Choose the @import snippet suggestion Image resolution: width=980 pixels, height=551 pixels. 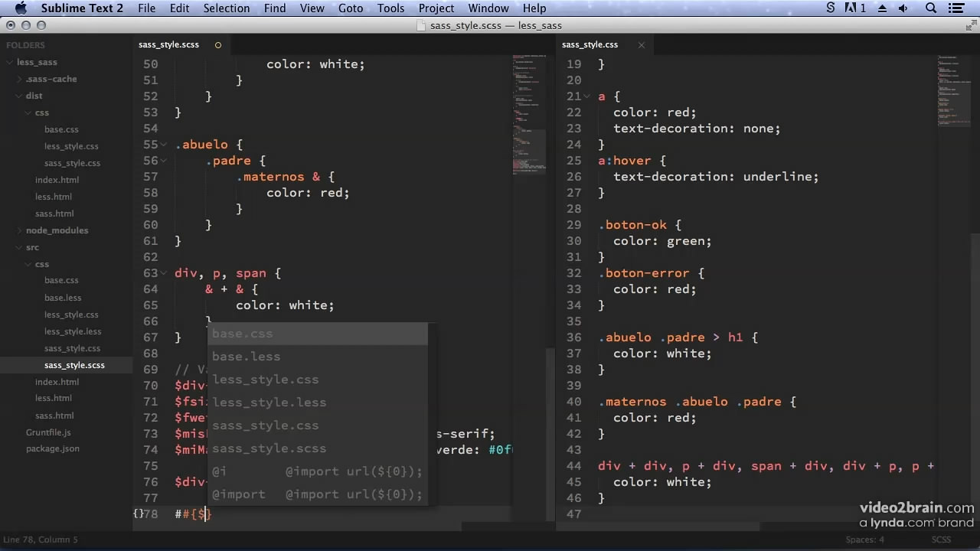(x=318, y=494)
